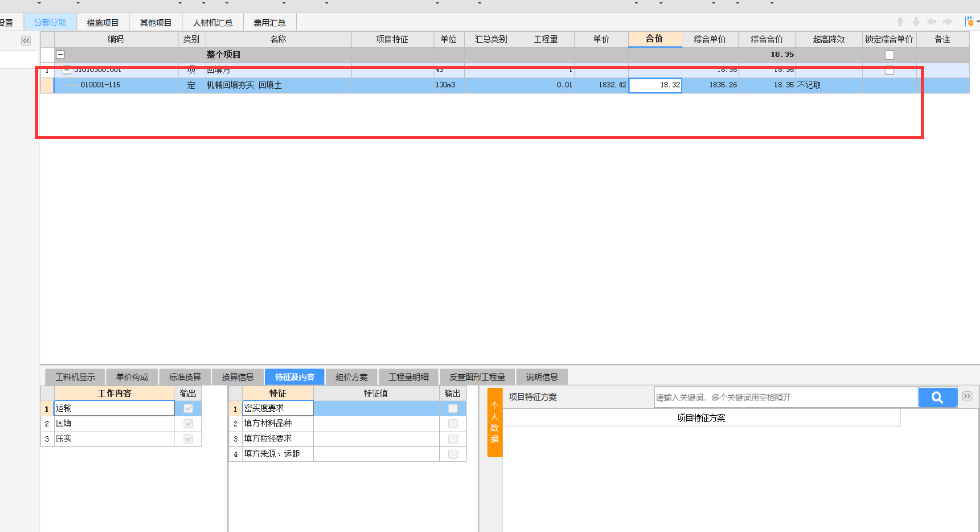Open the 组价方案 bottom tab
Image resolution: width=980 pixels, height=532 pixels.
click(x=351, y=377)
